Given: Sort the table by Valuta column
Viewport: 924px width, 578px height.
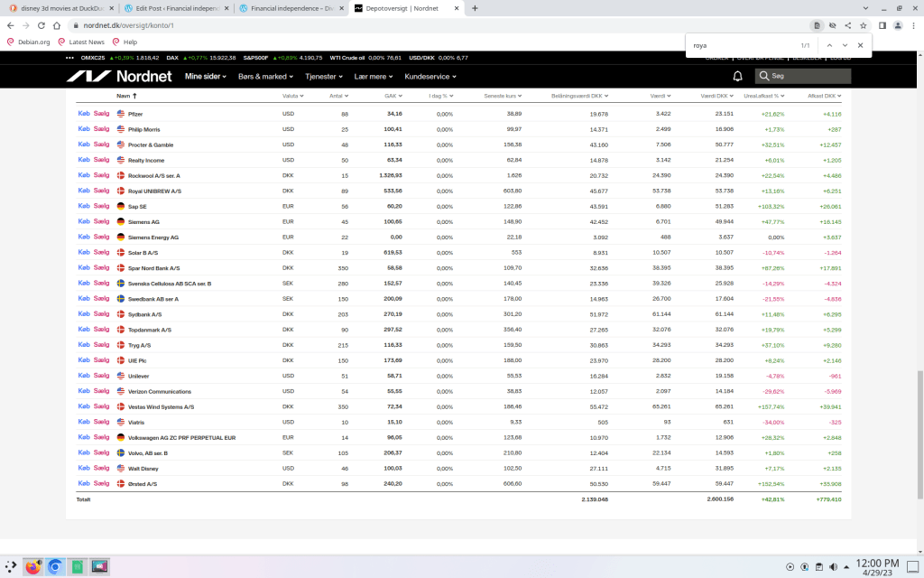Looking at the screenshot, I should pyautogui.click(x=291, y=95).
